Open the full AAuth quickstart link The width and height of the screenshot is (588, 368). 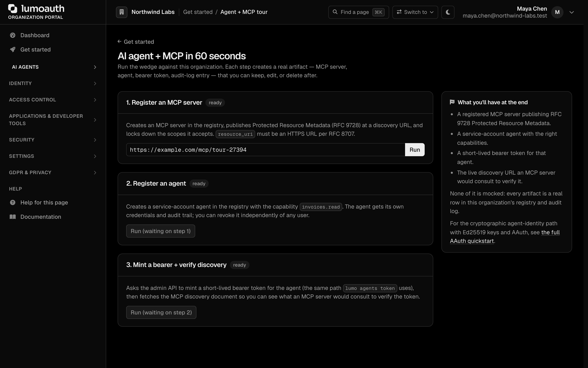click(x=505, y=237)
